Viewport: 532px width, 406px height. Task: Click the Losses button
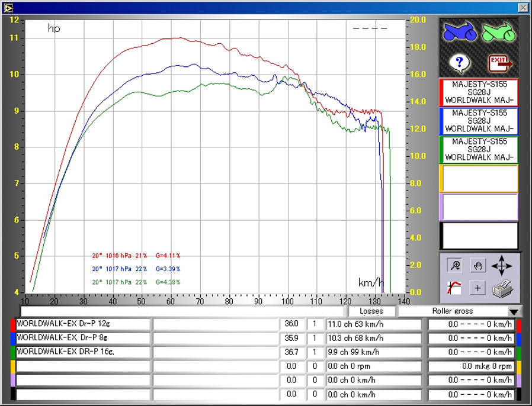371,311
